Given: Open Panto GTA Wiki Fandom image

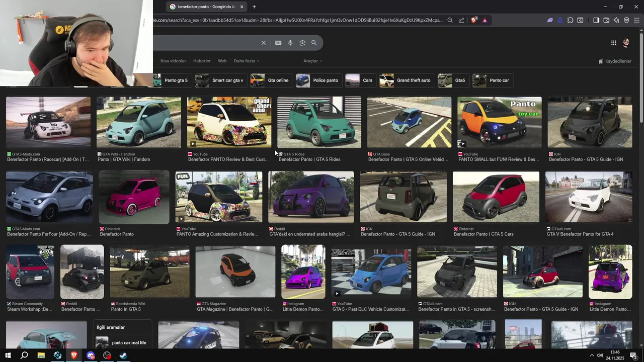Looking at the screenshot, I should click(x=139, y=122).
